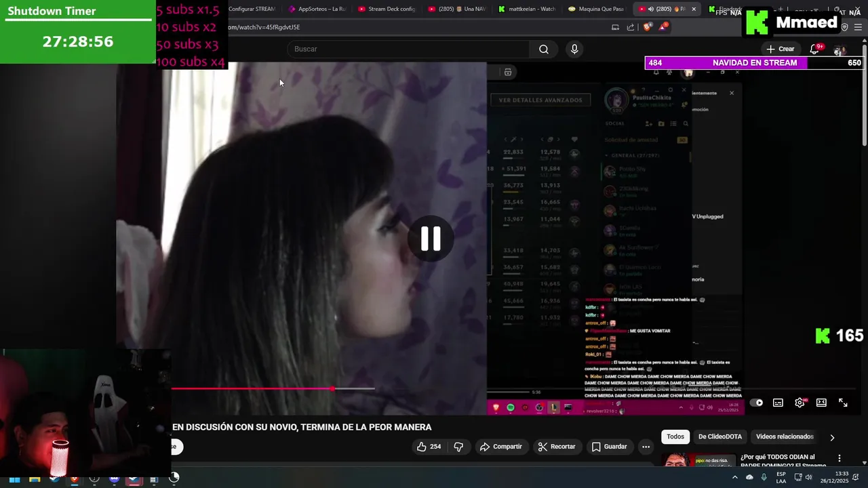Show more filter chips with right chevron

[832, 438]
